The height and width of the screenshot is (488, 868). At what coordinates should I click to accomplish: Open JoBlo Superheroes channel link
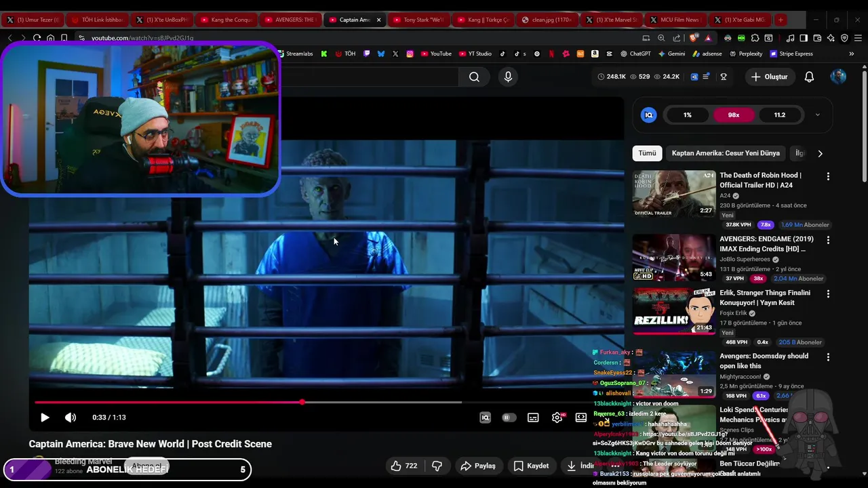(745, 259)
